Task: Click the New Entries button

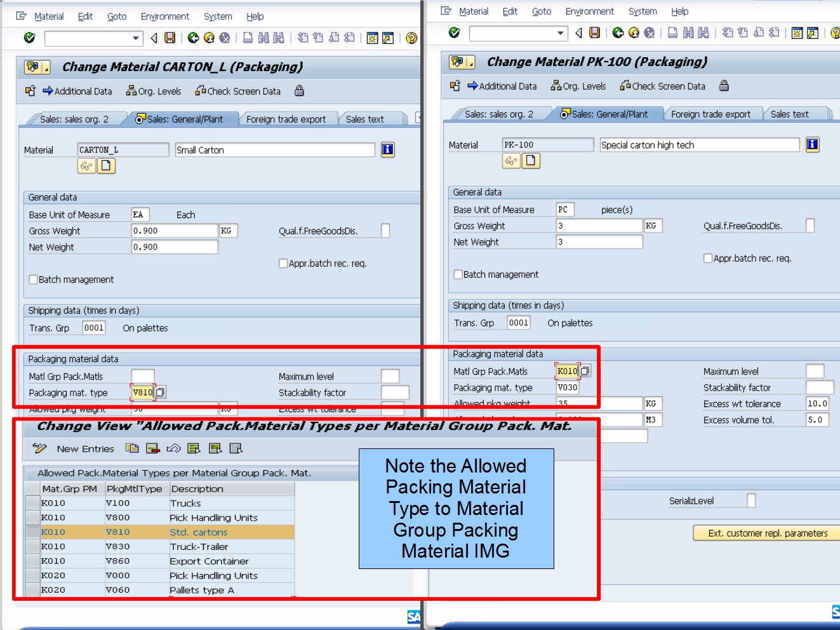Action: pos(85,448)
